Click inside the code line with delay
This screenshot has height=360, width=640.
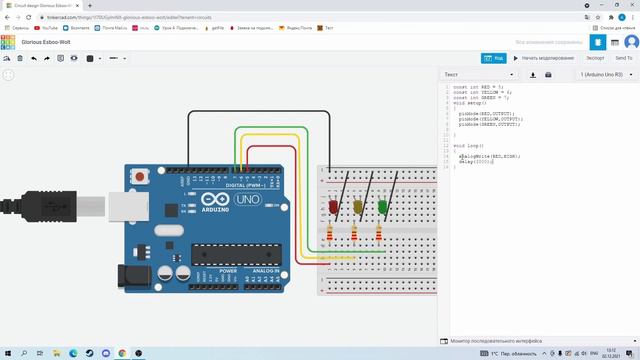[x=476, y=162]
